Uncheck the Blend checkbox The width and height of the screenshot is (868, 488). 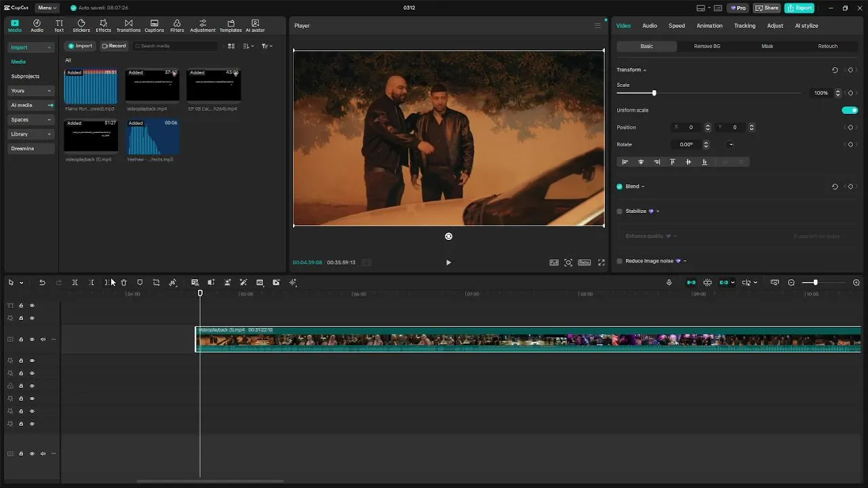coord(620,186)
